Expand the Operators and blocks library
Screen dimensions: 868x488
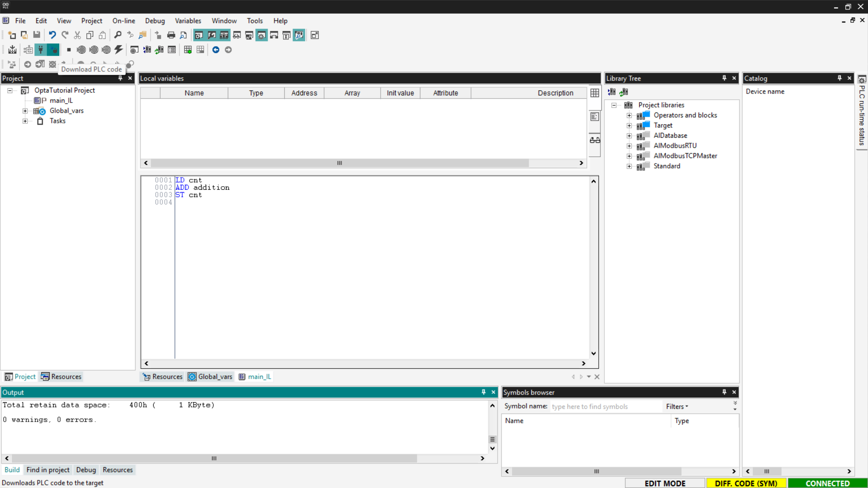tap(629, 116)
